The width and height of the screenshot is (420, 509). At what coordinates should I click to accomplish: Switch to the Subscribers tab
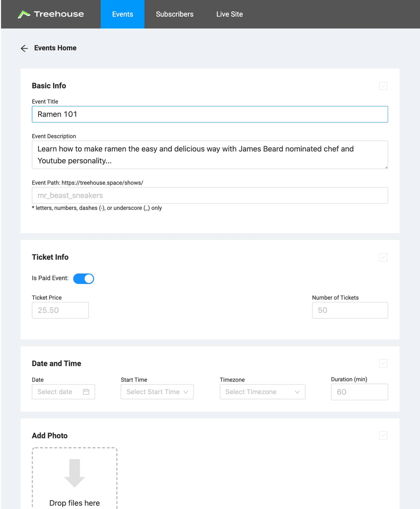coord(174,14)
